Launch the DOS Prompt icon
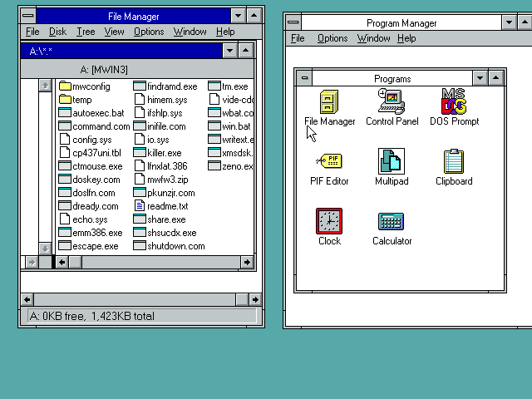532x399 pixels. click(x=454, y=102)
